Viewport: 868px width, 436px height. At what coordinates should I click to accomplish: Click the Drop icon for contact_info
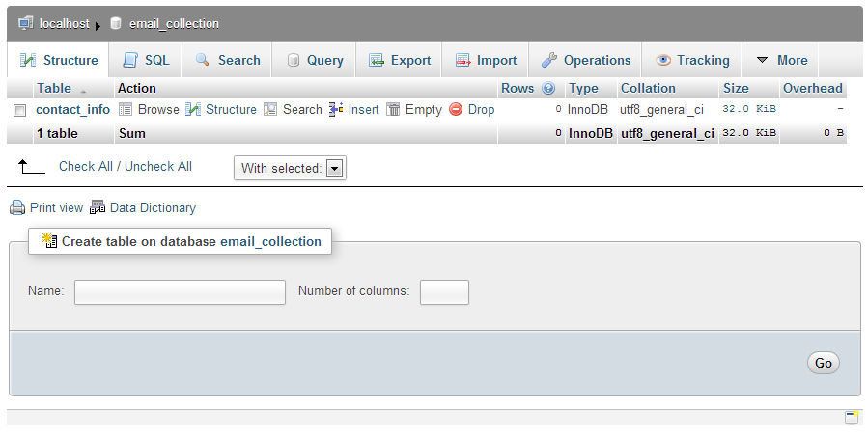pyautogui.click(x=456, y=110)
